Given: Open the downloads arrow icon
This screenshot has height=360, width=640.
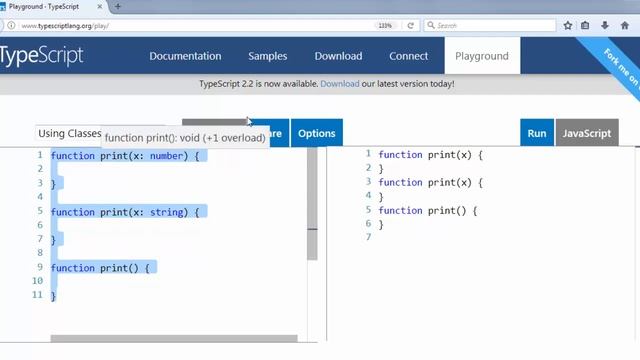Looking at the screenshot, I should (x=605, y=26).
